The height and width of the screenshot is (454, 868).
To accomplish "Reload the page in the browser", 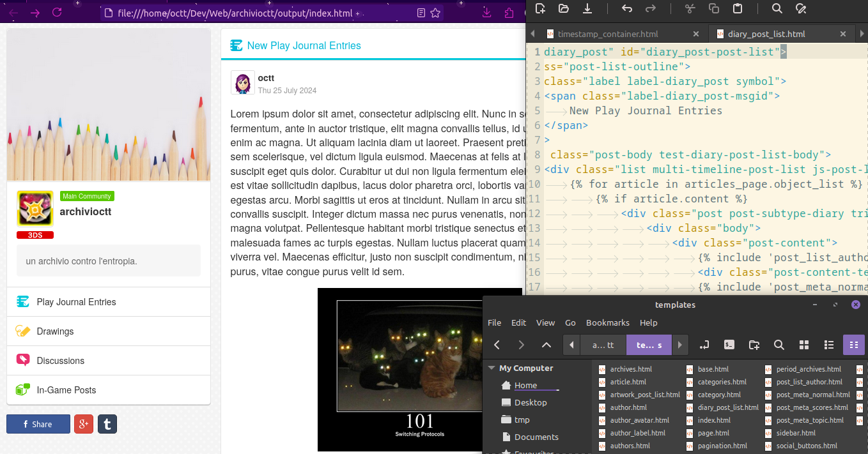I will point(57,13).
